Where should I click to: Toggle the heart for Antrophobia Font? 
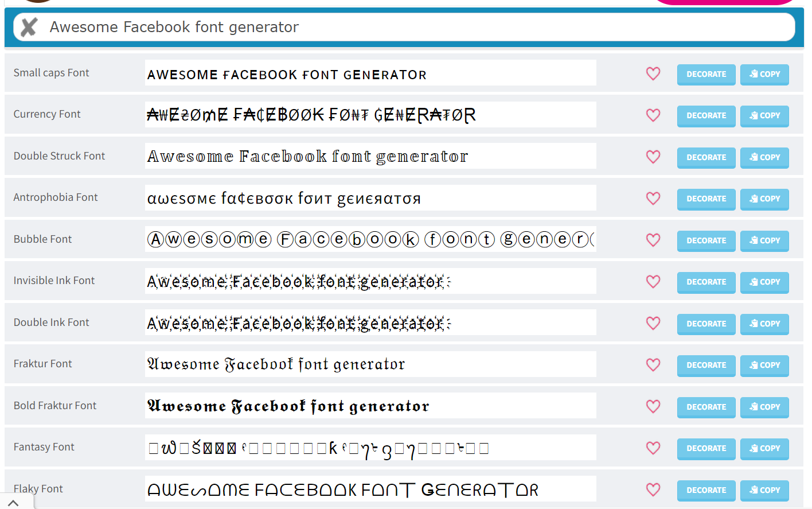(x=653, y=198)
